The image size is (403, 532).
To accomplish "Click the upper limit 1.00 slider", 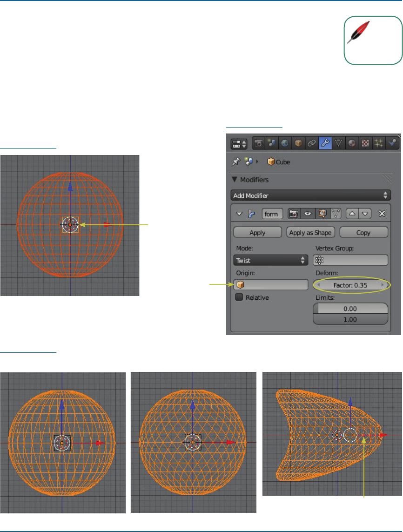I will tap(350, 319).
